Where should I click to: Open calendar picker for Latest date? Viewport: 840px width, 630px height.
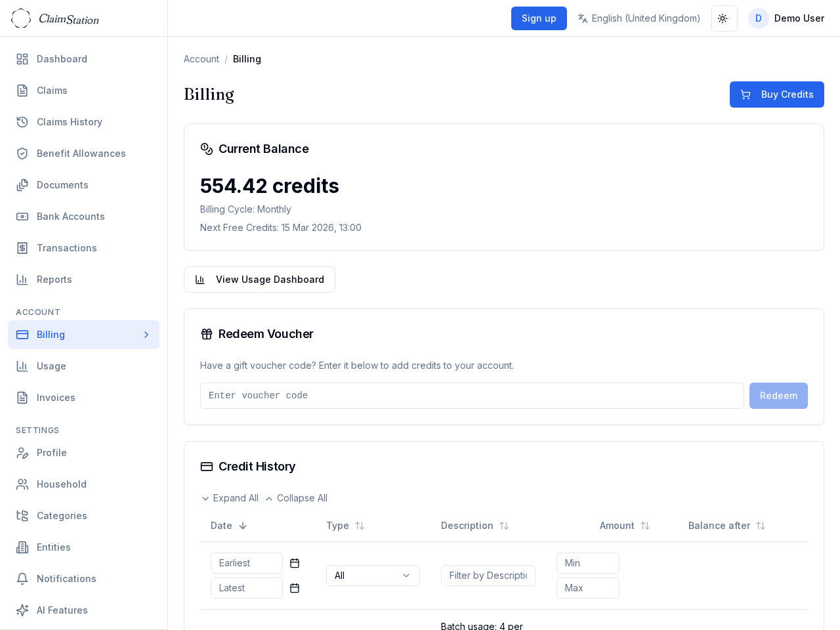(x=295, y=588)
